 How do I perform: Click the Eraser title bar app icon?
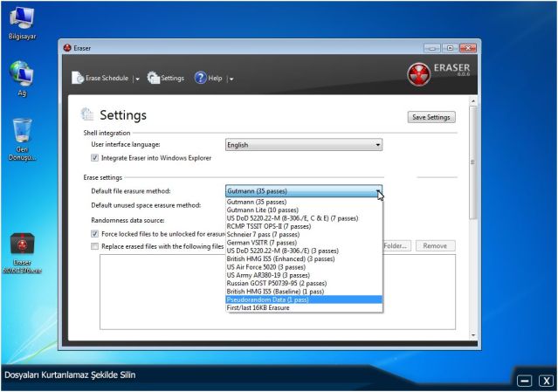(x=67, y=48)
